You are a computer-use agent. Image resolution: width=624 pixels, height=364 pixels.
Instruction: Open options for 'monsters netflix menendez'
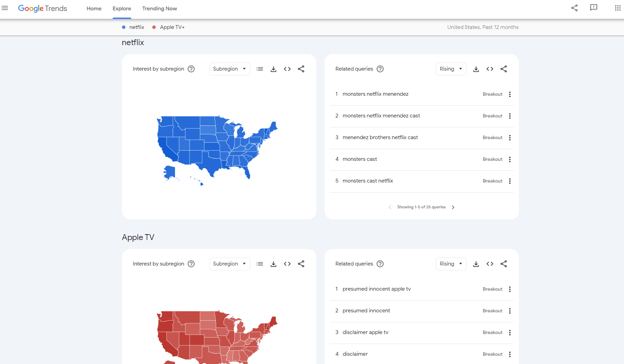[510, 94]
